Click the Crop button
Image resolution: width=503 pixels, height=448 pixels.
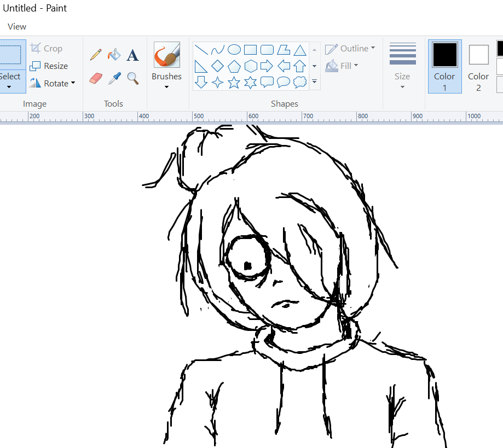tap(47, 49)
